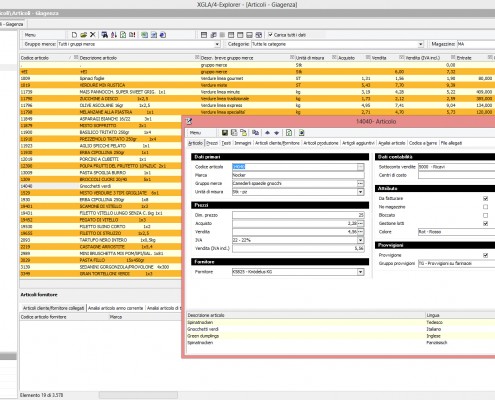Click the bottom panel layout icon
The height and width of the screenshot is (400, 495).
(249, 35)
